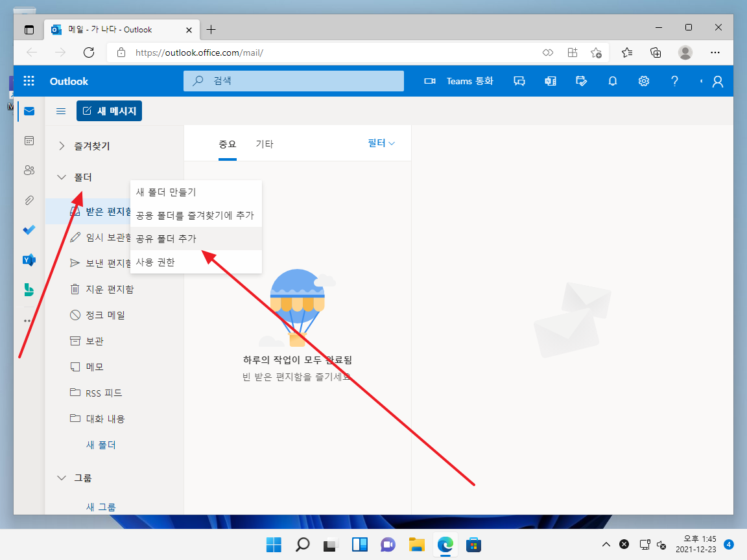The height and width of the screenshot is (560, 747).
Task: Open File Explorer from taskbar
Action: (416, 544)
